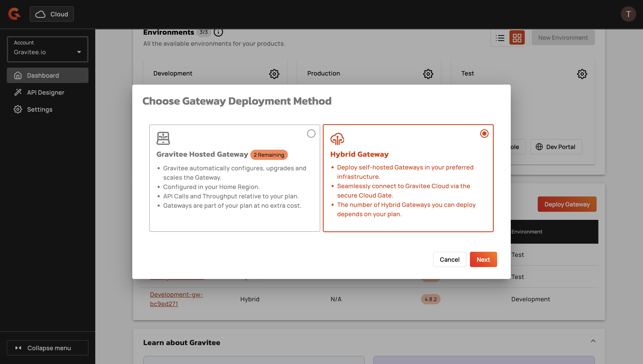
Task: Click the Hybrid Gateway cloud icon
Action: 337,139
